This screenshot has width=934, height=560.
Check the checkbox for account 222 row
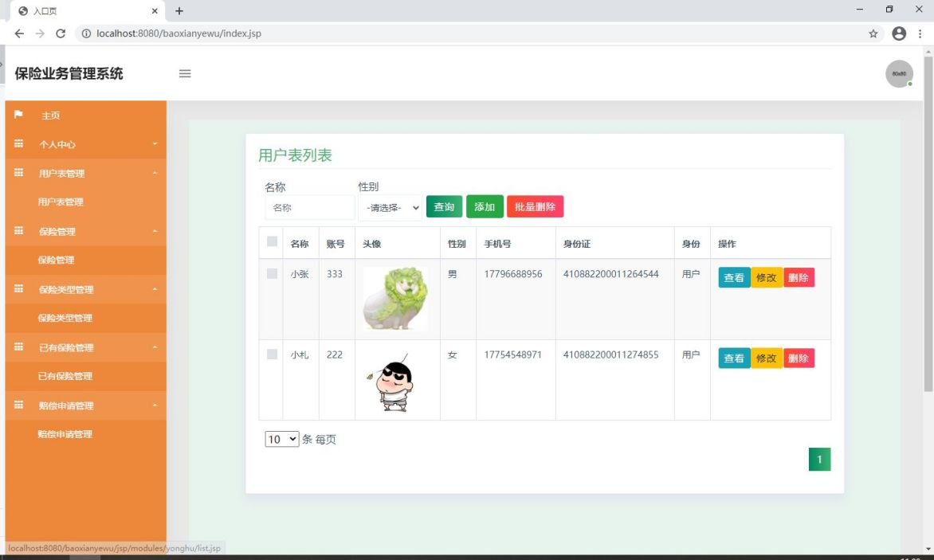[273, 354]
